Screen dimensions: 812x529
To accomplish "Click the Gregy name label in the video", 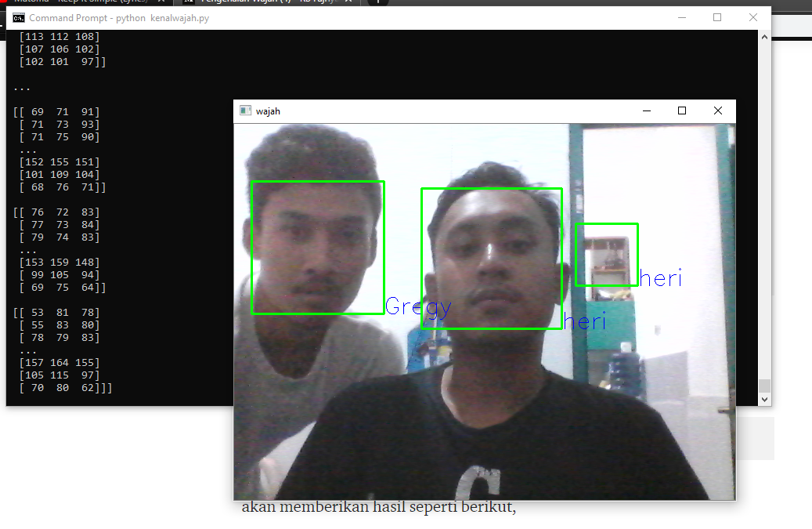I will click(418, 307).
